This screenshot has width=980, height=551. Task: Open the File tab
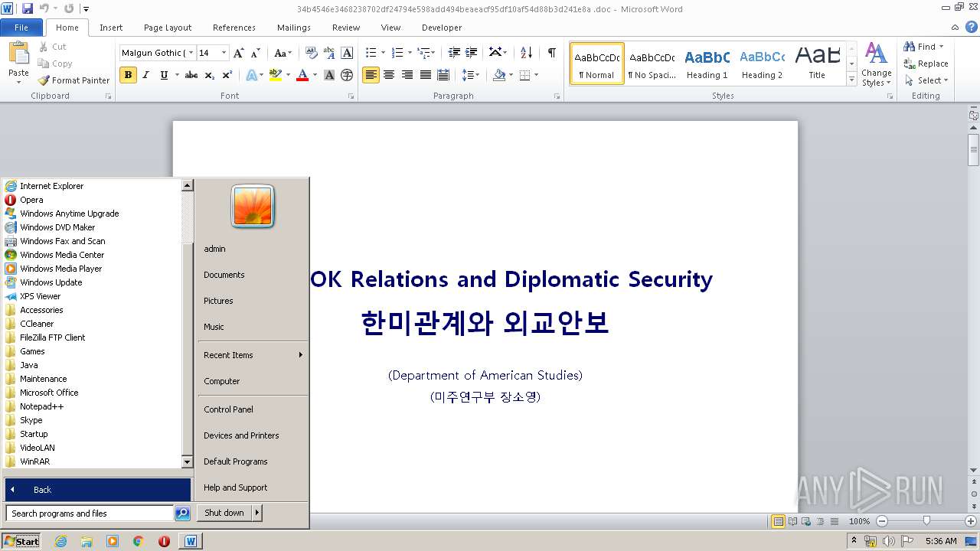click(21, 28)
